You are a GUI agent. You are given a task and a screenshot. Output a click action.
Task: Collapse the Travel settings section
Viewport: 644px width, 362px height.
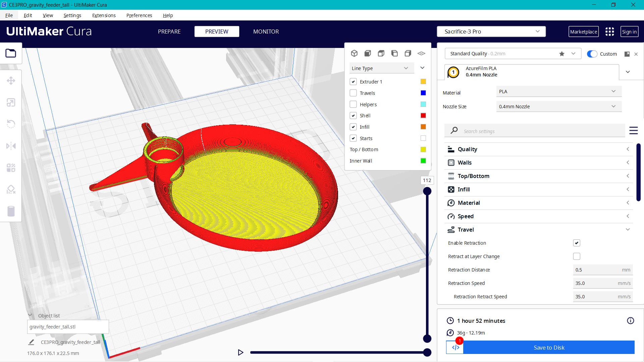[628, 229]
